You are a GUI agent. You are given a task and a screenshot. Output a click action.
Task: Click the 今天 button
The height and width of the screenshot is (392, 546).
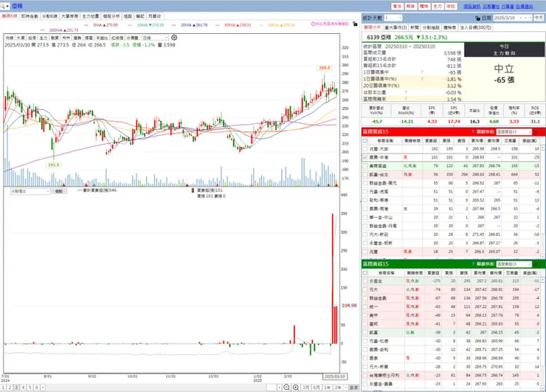coord(539,18)
